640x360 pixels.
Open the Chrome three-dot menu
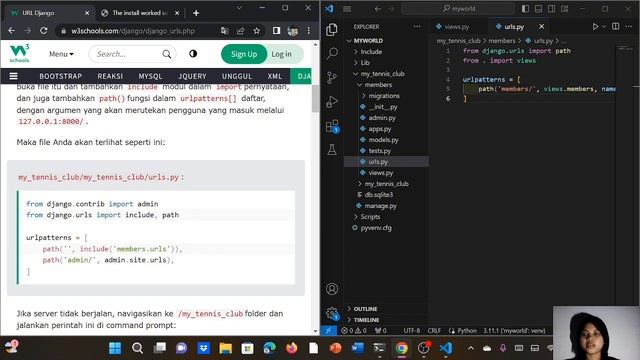tap(309, 31)
